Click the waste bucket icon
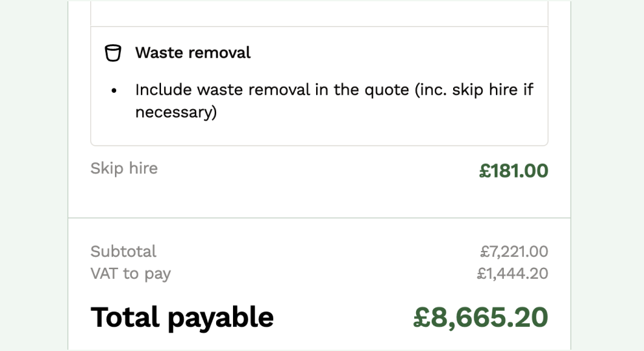The image size is (644, 351). click(x=113, y=53)
